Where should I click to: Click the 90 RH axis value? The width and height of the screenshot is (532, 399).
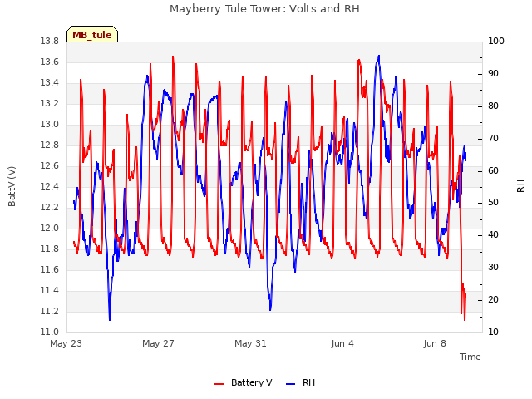point(493,74)
